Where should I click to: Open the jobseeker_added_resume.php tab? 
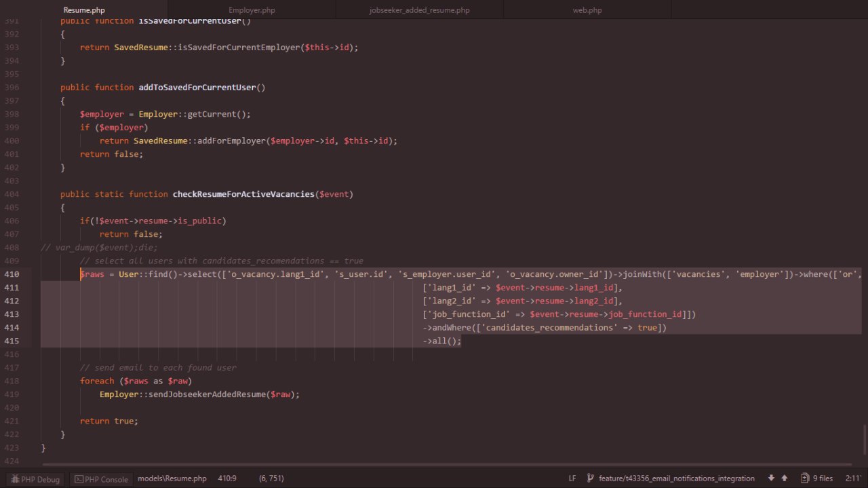click(419, 10)
